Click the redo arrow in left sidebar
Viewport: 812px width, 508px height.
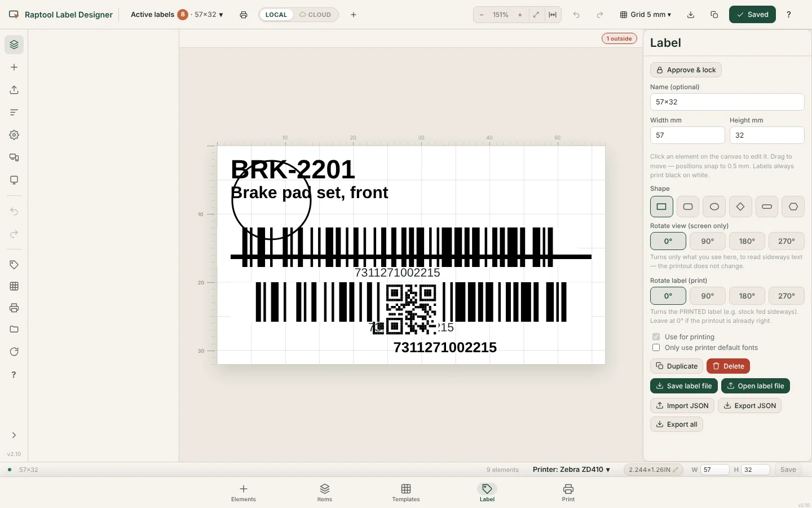pos(14,234)
